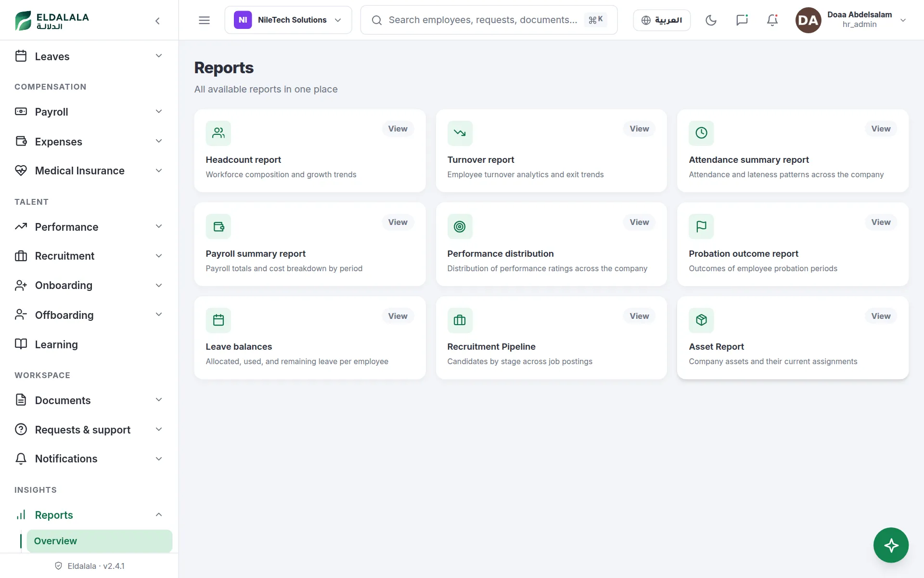This screenshot has width=924, height=578.
Task: Open the Offboarding sidebar item
Action: [x=89, y=315]
